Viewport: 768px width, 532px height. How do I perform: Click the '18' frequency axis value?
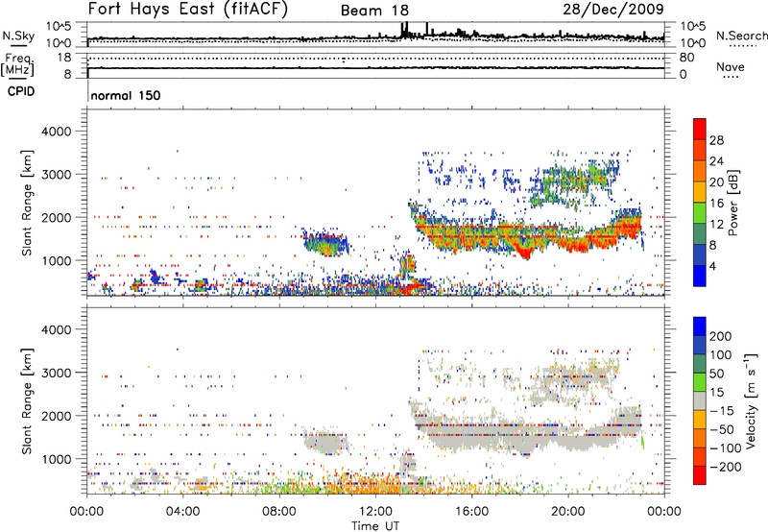[64, 58]
